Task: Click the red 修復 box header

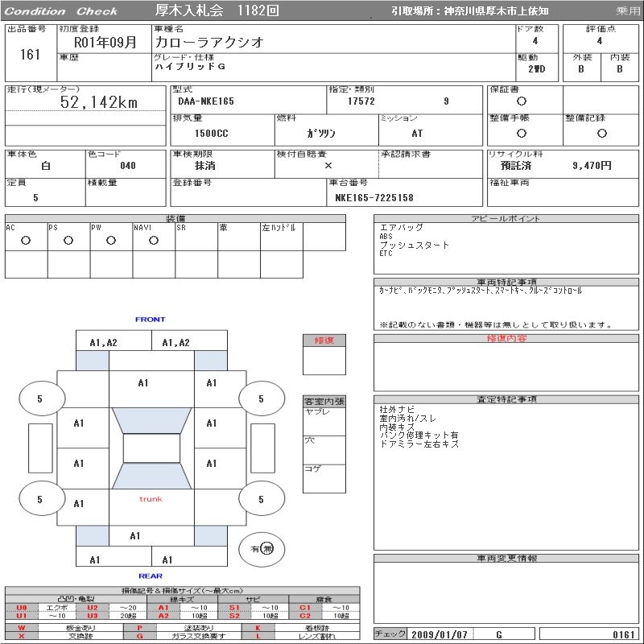Action: pos(324,341)
